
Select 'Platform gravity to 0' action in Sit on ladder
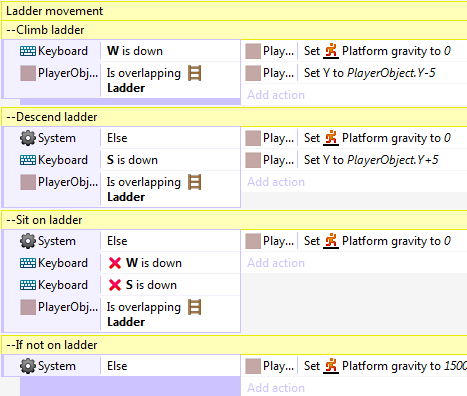(377, 241)
